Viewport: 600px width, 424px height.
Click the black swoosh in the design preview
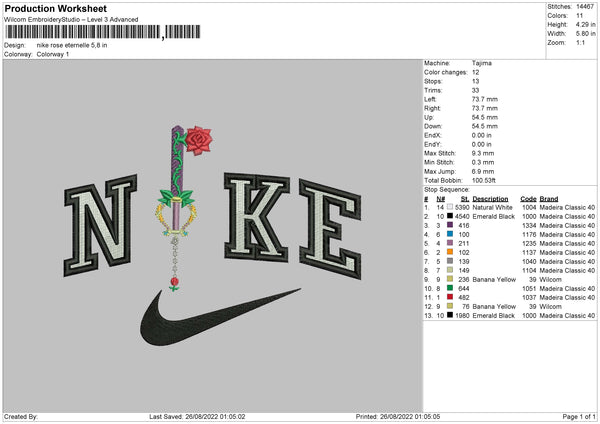pos(219,317)
